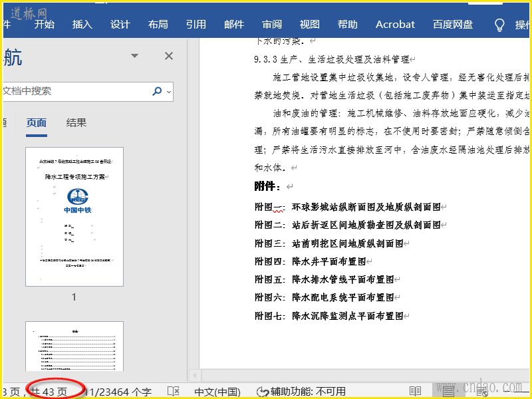This screenshot has width=532, height=399.
Task: Click the proofing check icon in status bar
Action: (x=174, y=392)
